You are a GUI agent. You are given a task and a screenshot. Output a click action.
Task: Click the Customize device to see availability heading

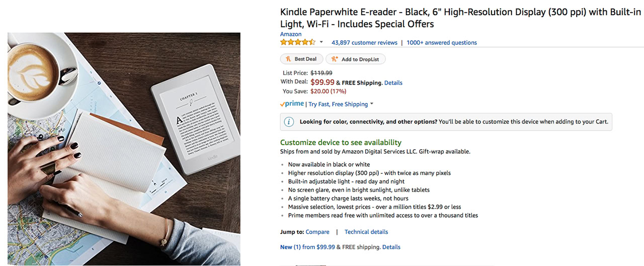click(341, 143)
